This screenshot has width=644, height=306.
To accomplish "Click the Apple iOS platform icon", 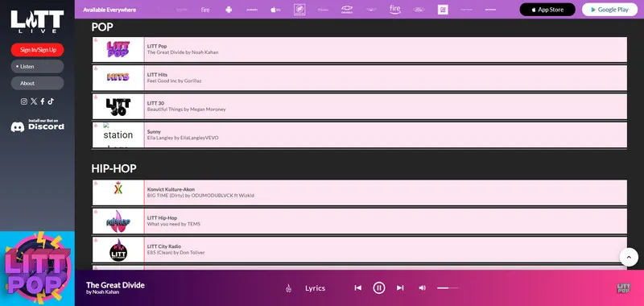I will (275, 10).
